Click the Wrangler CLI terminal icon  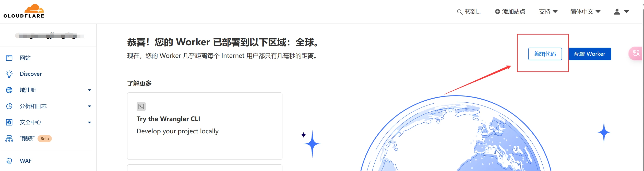click(141, 106)
